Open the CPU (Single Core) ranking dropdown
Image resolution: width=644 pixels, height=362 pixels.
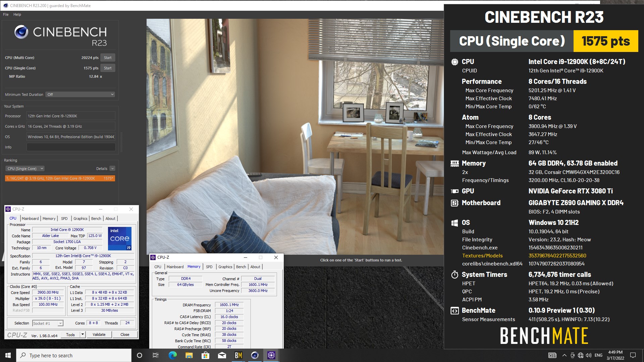[x=25, y=169]
